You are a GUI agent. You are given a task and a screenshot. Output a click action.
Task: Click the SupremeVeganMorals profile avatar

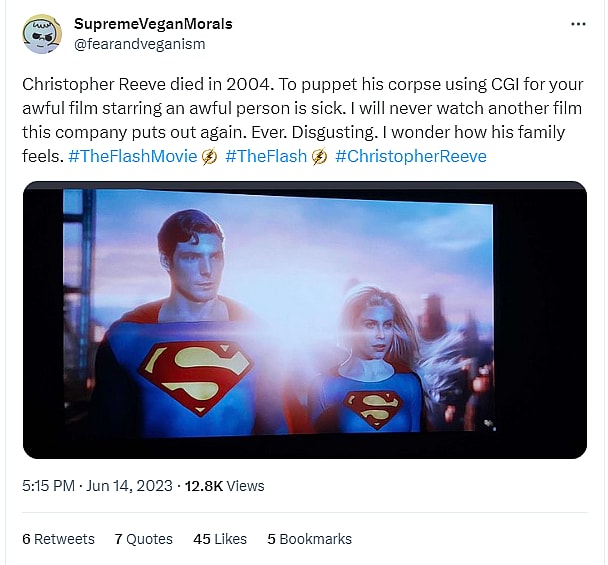(x=41, y=33)
